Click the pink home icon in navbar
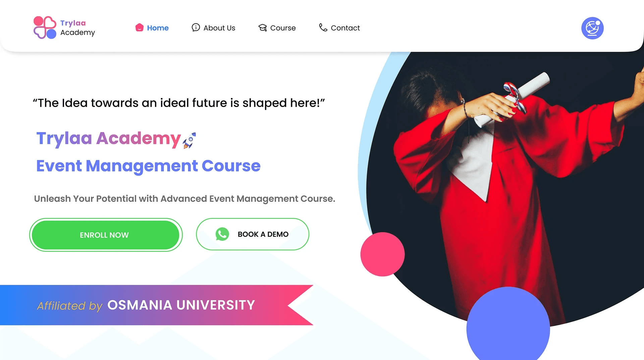Image resolution: width=644 pixels, height=360 pixels. [140, 28]
